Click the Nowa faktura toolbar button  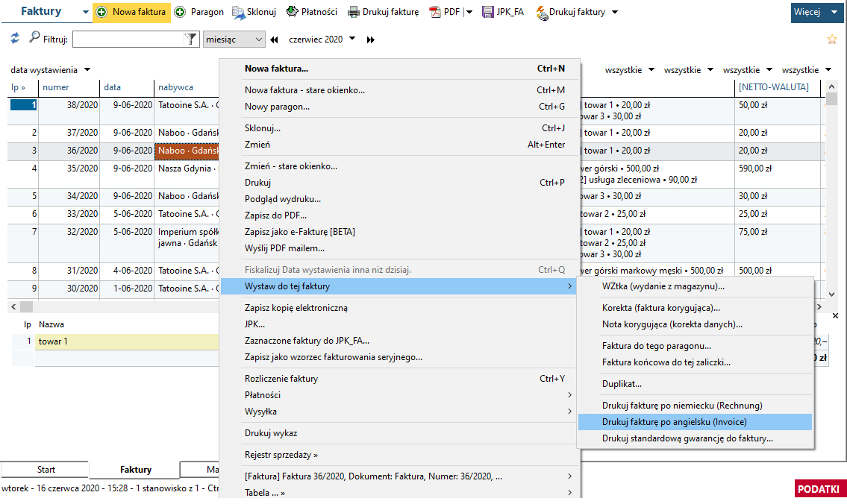(x=131, y=12)
